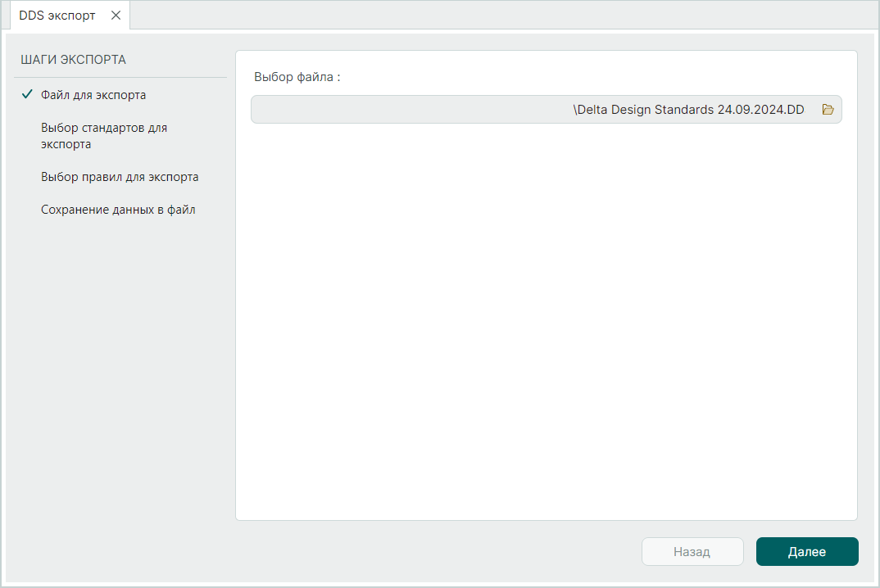Select step Выбор стандартов для экспорта
The width and height of the screenshot is (880, 588).
(x=104, y=136)
